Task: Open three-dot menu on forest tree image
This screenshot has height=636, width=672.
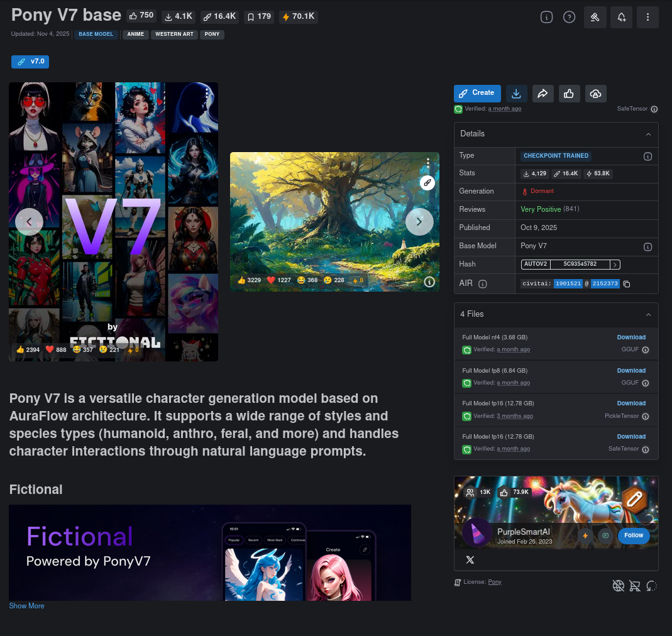Action: click(427, 163)
